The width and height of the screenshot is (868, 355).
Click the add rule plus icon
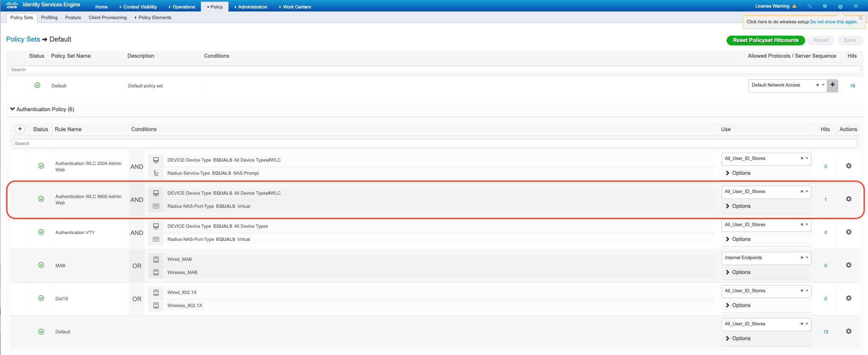coord(20,129)
